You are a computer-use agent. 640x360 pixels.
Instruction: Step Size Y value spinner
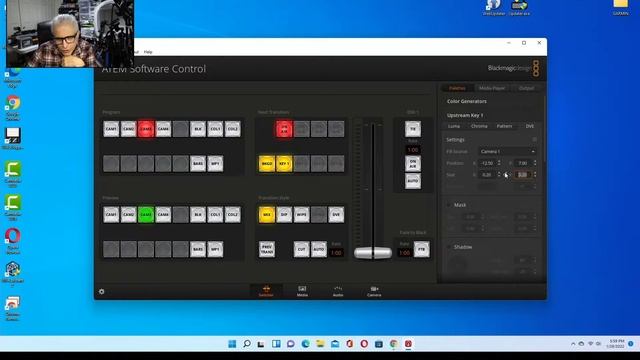(535, 175)
